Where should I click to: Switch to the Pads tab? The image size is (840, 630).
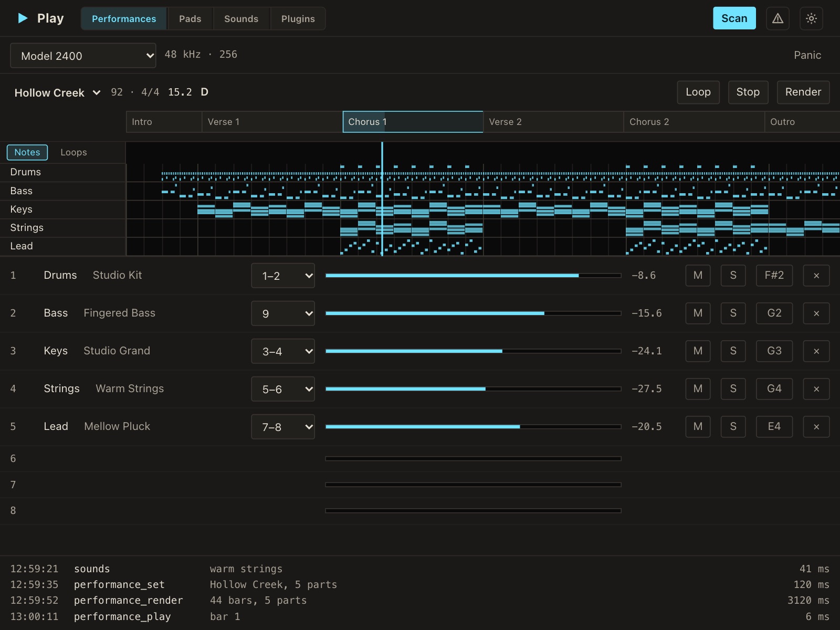(x=190, y=19)
